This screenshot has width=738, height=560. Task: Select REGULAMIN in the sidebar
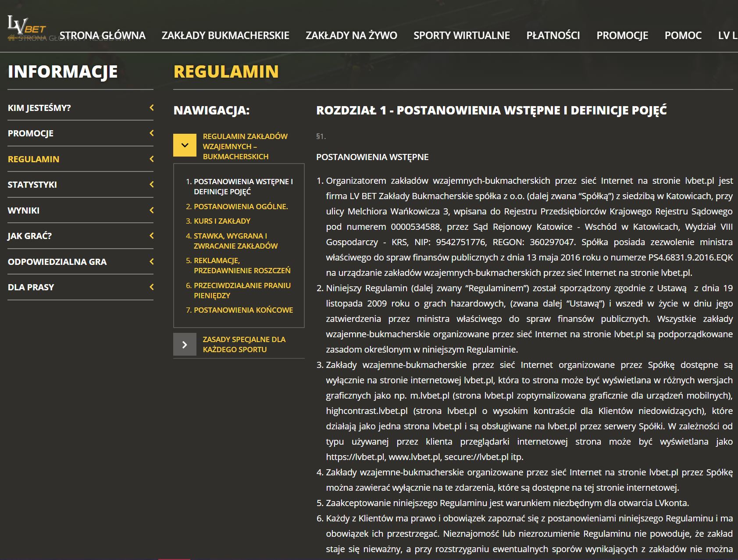click(x=33, y=159)
